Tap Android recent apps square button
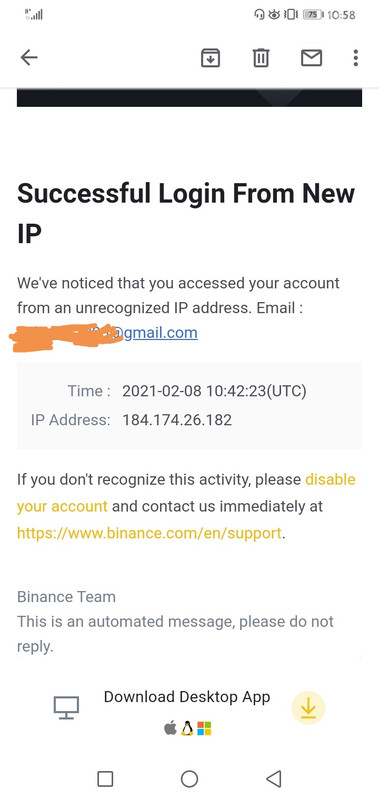379x800 pixels. tap(105, 779)
